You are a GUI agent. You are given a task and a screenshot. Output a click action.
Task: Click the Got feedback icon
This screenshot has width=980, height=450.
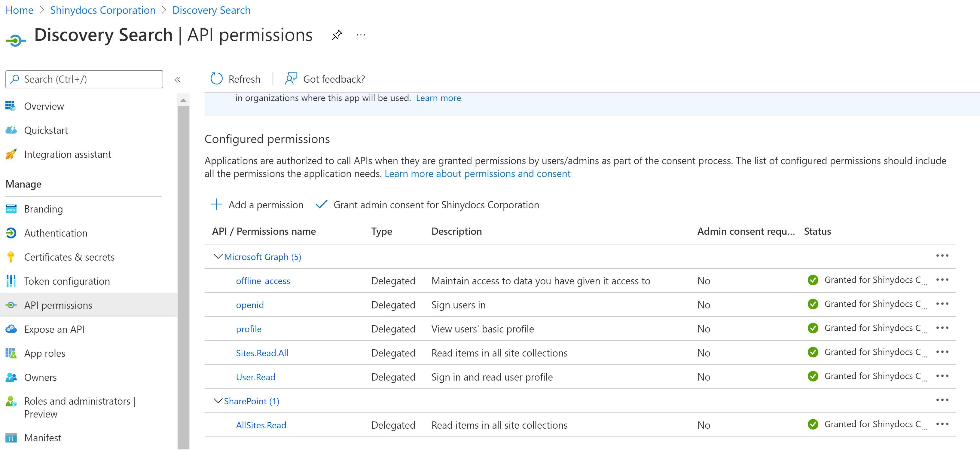click(291, 79)
